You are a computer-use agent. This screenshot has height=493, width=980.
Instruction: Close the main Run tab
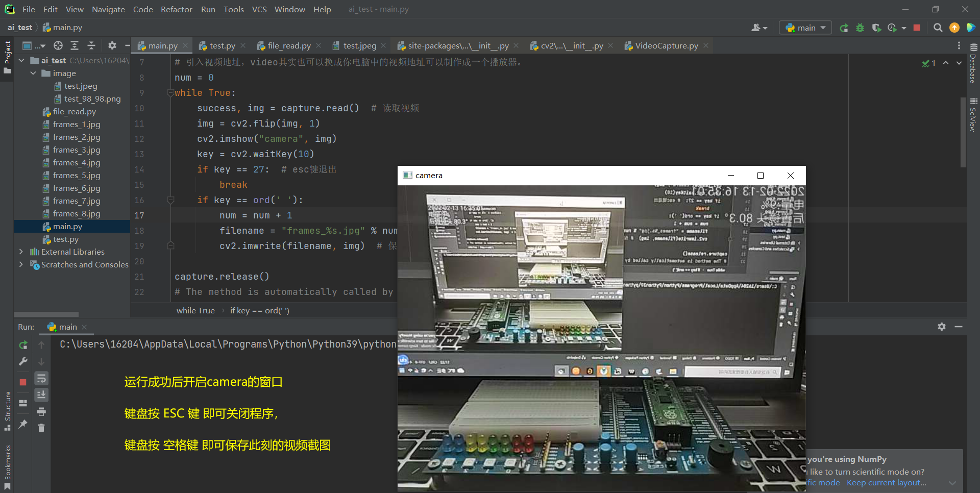tap(84, 327)
